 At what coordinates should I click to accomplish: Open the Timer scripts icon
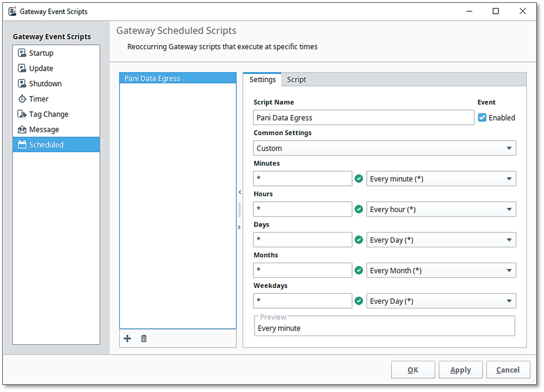pyautogui.click(x=22, y=99)
